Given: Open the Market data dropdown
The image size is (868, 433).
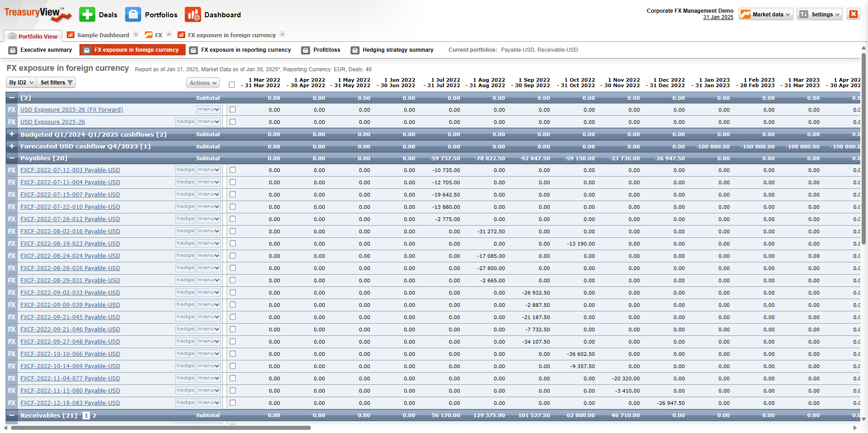Looking at the screenshot, I should click(766, 15).
